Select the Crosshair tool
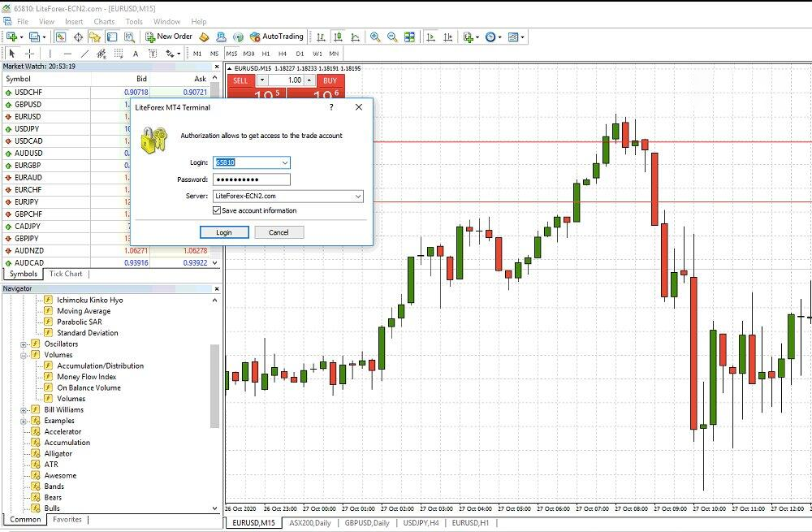Viewport: 812px width, 532px height. pos(29,54)
